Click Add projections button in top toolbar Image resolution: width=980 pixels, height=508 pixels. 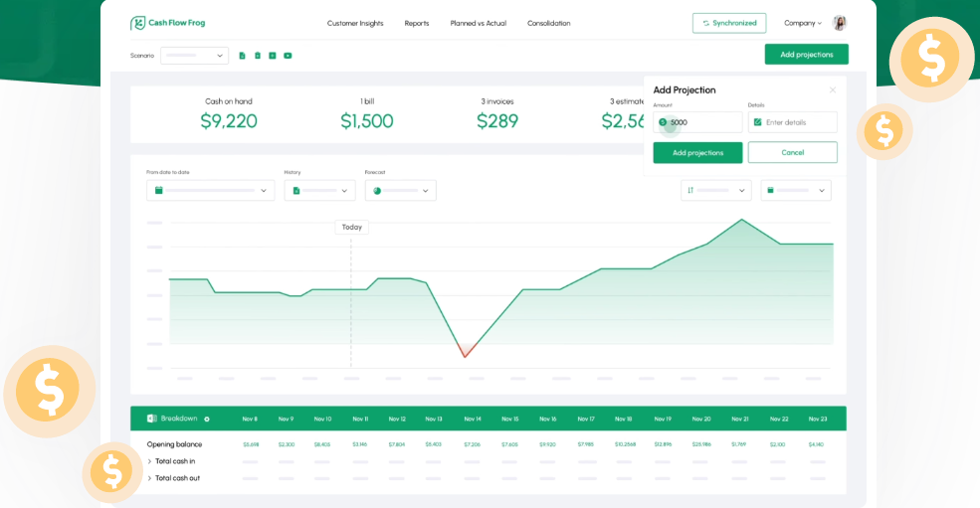click(807, 55)
